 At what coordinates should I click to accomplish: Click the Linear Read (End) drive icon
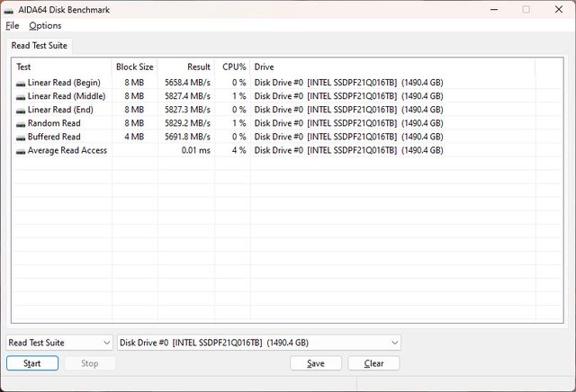coord(21,110)
